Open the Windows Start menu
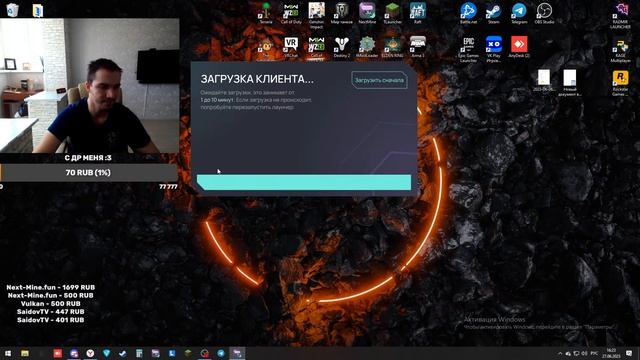 click(8, 353)
